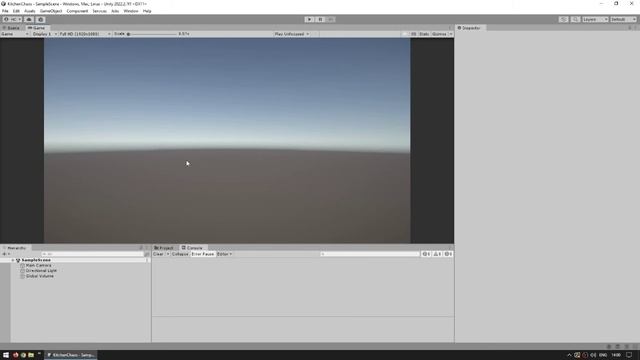This screenshot has width=640, height=360.
Task: Click the Step frame button
Action: click(x=331, y=19)
